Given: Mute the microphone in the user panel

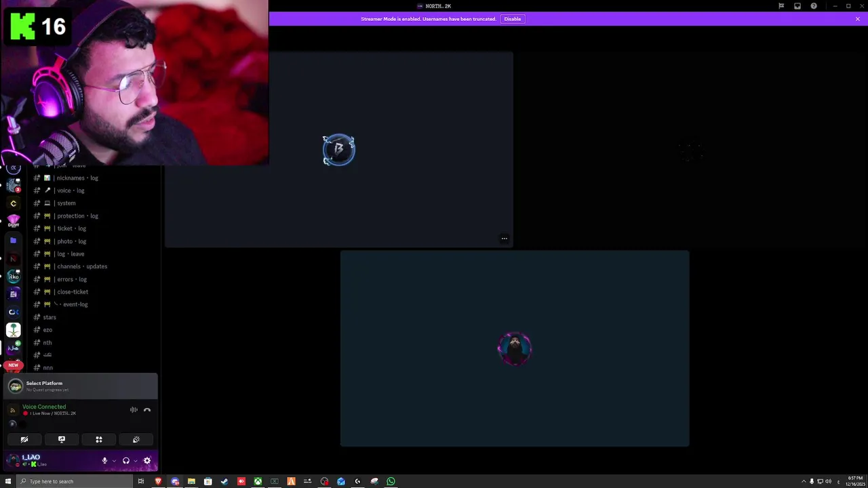Looking at the screenshot, I should (104, 461).
